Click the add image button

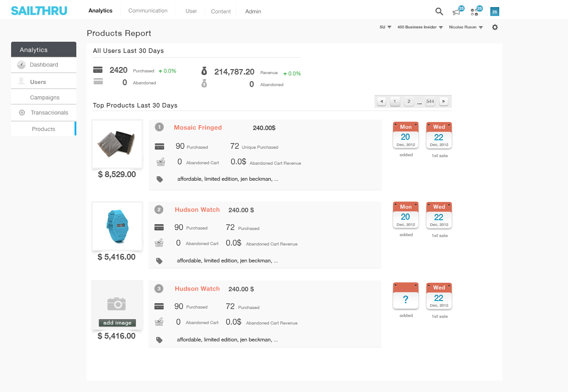pos(117,323)
